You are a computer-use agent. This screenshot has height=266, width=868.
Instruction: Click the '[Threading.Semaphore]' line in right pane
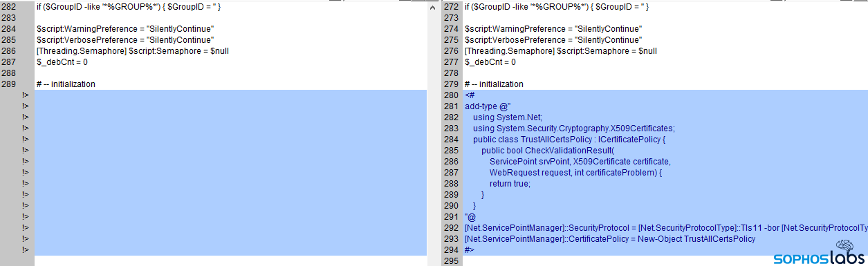[561, 51]
